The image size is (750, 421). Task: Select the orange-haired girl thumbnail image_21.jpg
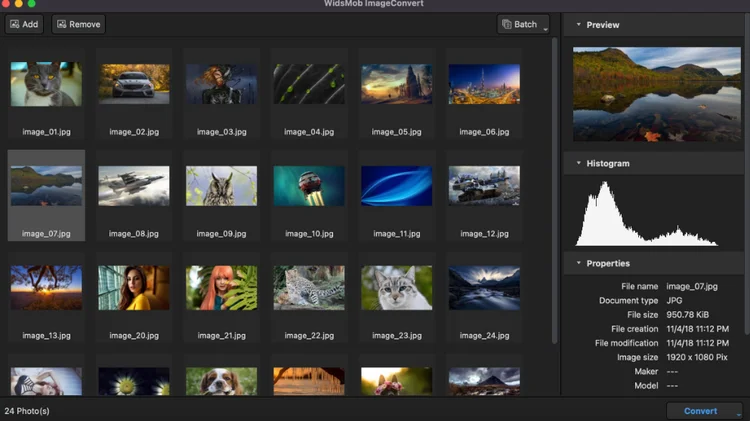[221, 288]
